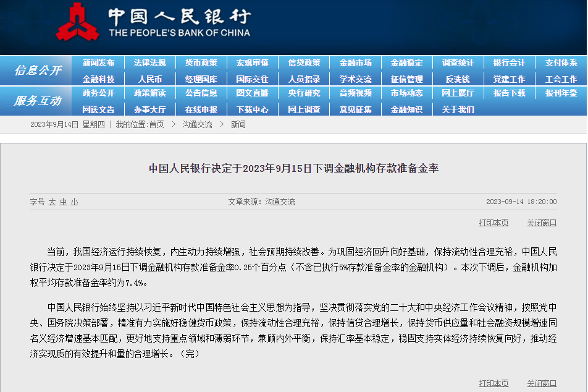Click the date 2023年9月14日 星期四
The height and width of the screenshot is (392, 588).
67,125
